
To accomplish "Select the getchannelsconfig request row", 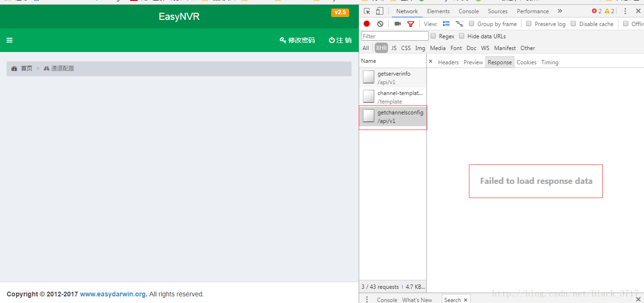I will tap(393, 117).
